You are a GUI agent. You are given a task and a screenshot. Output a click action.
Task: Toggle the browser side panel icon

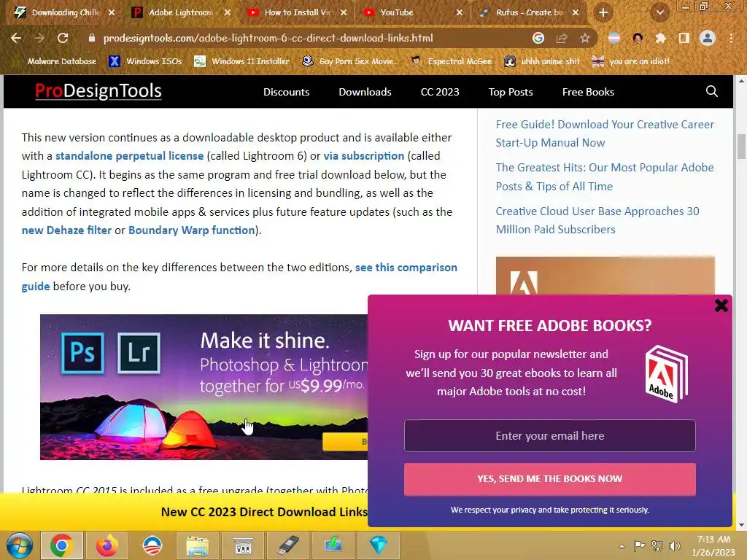pyautogui.click(x=684, y=38)
